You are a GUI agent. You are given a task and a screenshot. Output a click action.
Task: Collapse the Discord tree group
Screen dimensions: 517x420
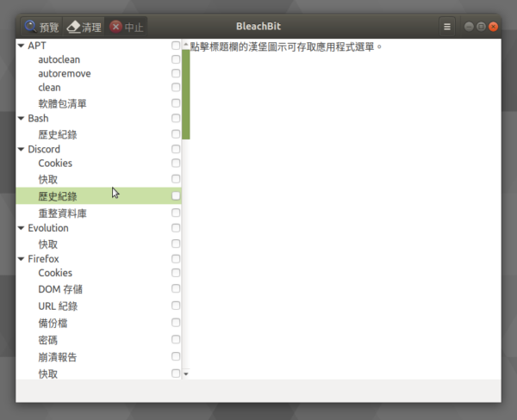tap(21, 149)
